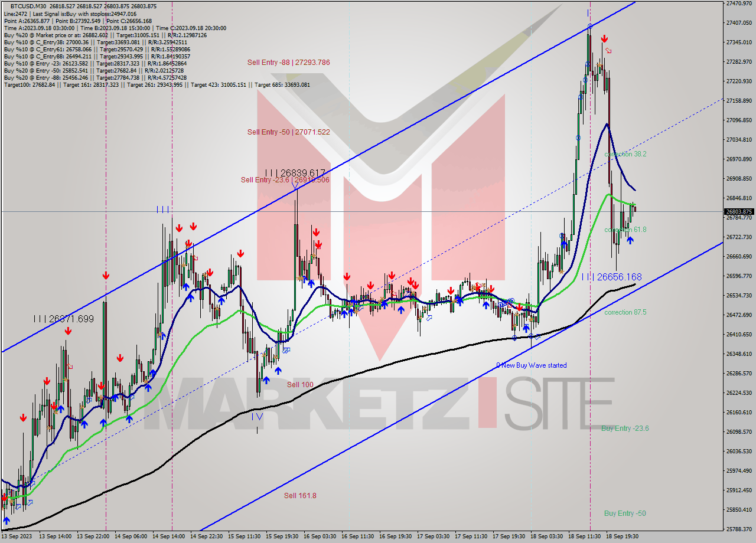Select the 'Buy %10 @ Entry -23: 26123.582' line
The height and width of the screenshot is (543, 756).
[95, 63]
